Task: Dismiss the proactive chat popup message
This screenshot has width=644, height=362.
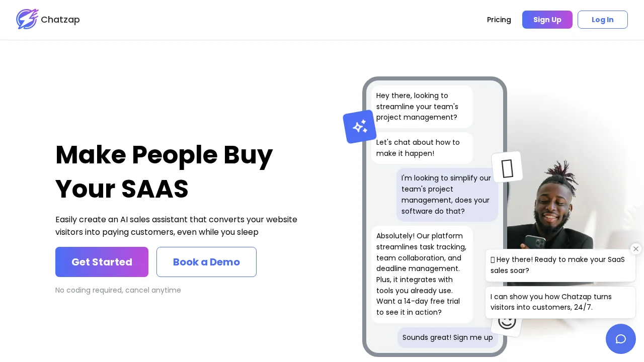Action: 636,249
